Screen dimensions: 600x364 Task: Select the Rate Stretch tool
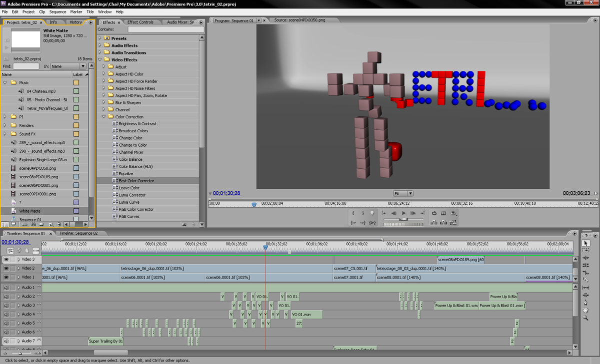(586, 273)
